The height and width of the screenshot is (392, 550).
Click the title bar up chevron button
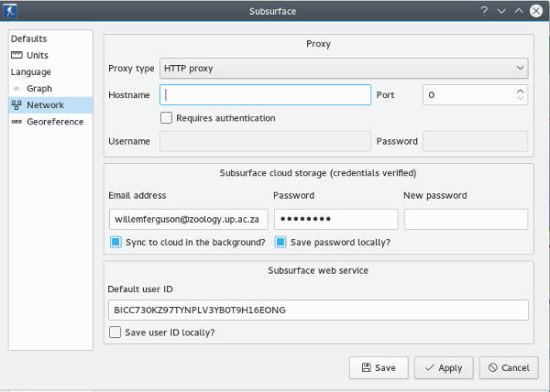pos(519,11)
